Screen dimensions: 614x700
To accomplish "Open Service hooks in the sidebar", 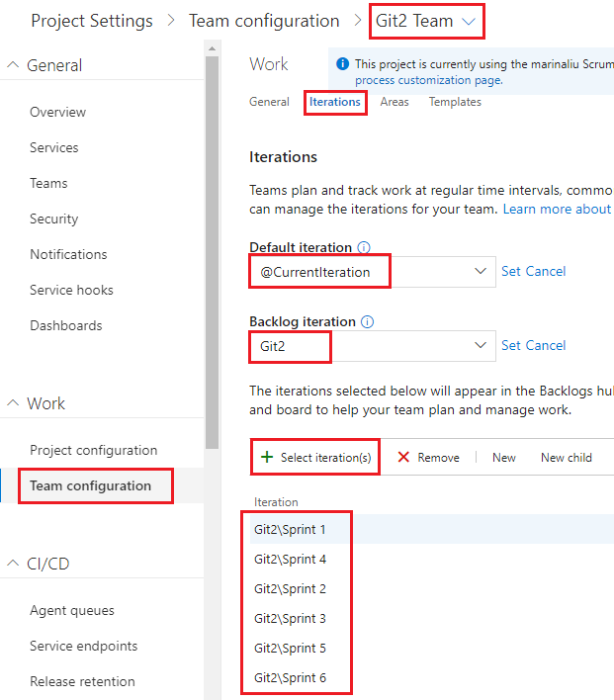I will click(71, 290).
